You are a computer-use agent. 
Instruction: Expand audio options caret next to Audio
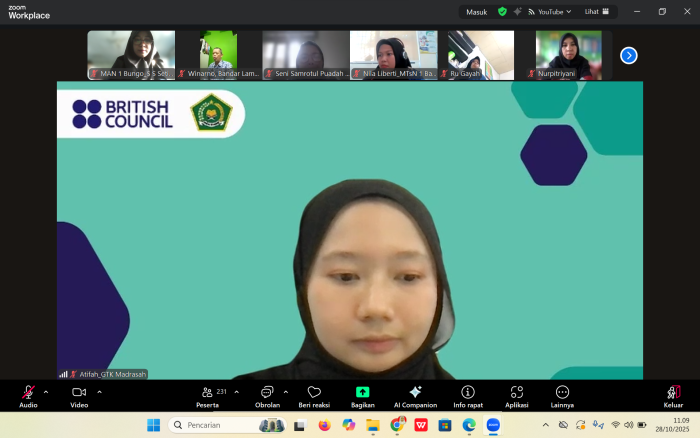(x=46, y=392)
